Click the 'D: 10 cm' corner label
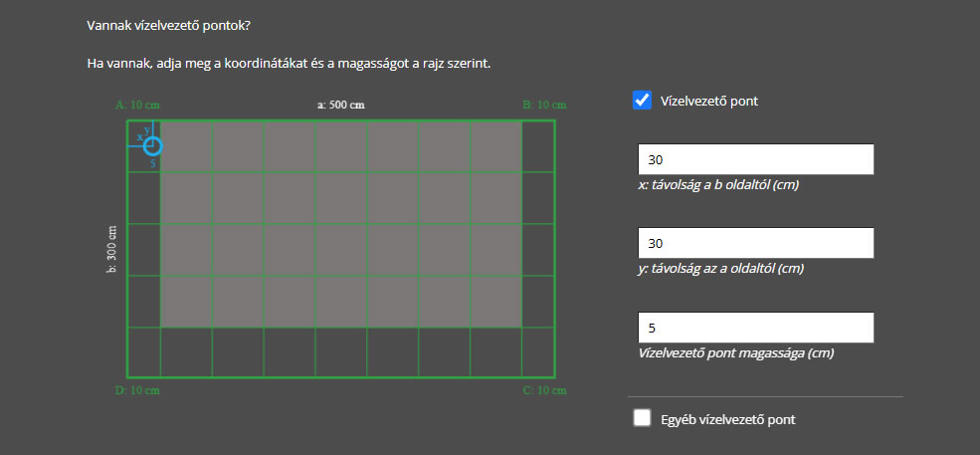Image resolution: width=980 pixels, height=455 pixels. point(138,391)
